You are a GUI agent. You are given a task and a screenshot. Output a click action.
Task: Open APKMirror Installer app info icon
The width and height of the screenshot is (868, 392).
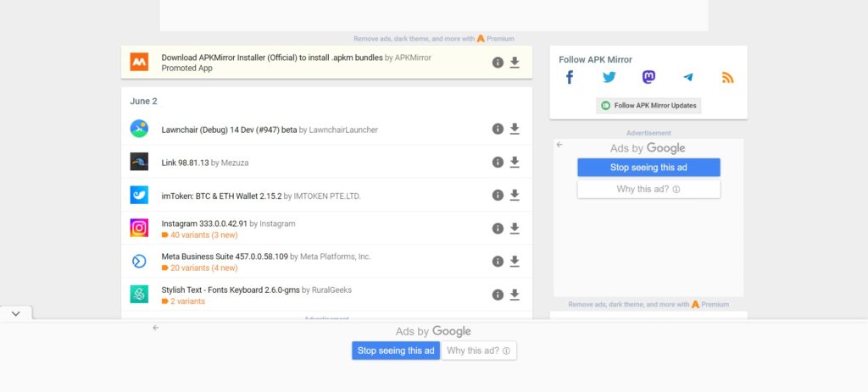tap(498, 63)
